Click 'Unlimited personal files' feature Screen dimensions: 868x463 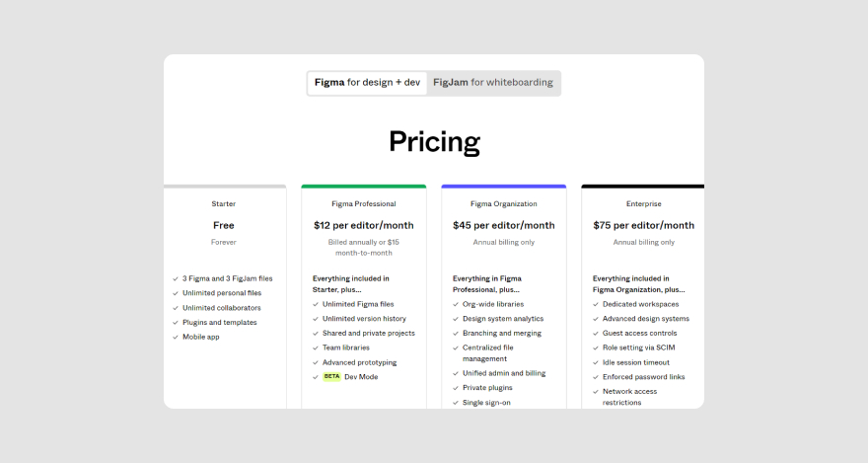pos(222,293)
